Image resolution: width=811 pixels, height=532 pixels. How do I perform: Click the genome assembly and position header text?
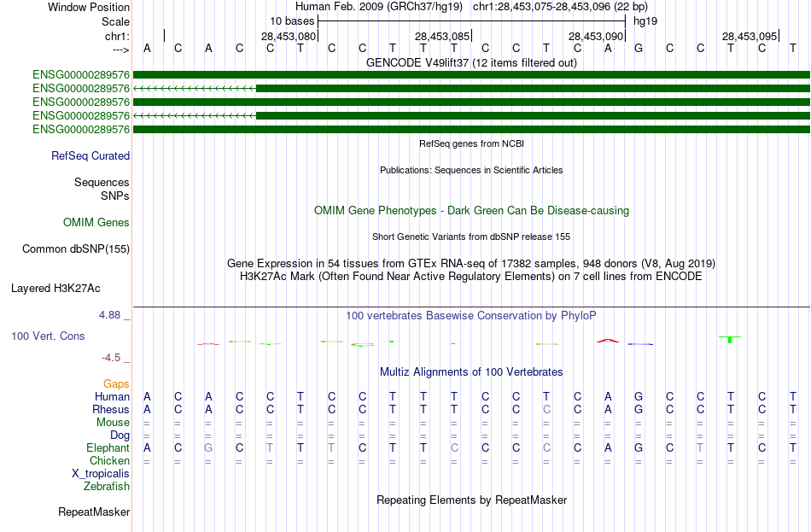(x=471, y=7)
